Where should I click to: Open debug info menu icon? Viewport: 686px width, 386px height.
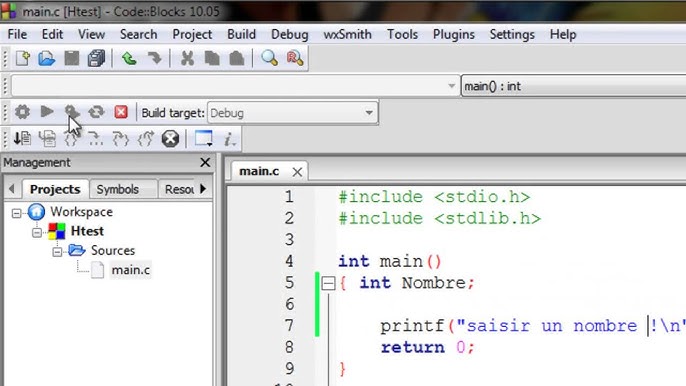(230, 139)
